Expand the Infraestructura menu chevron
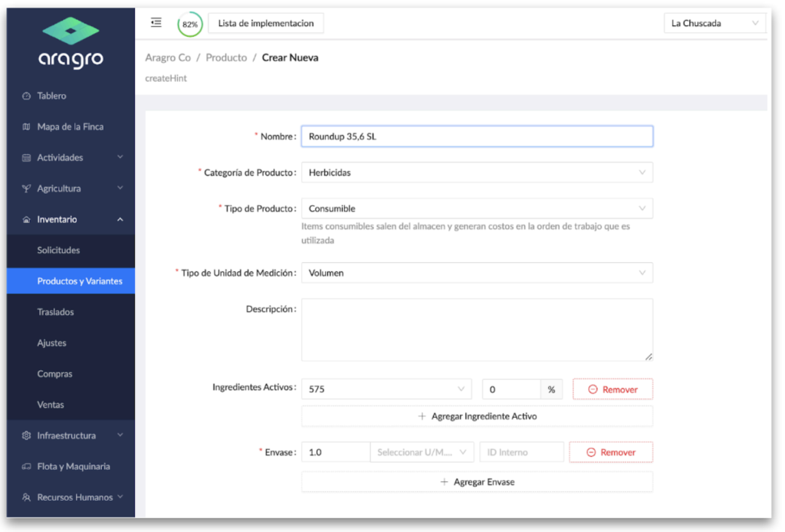The width and height of the screenshot is (785, 532). tap(120, 435)
